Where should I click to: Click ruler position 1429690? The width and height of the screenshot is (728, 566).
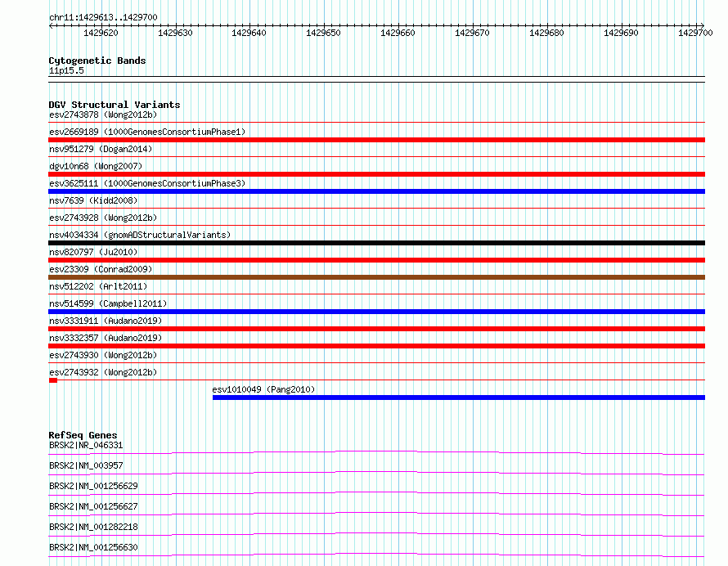tap(621, 33)
